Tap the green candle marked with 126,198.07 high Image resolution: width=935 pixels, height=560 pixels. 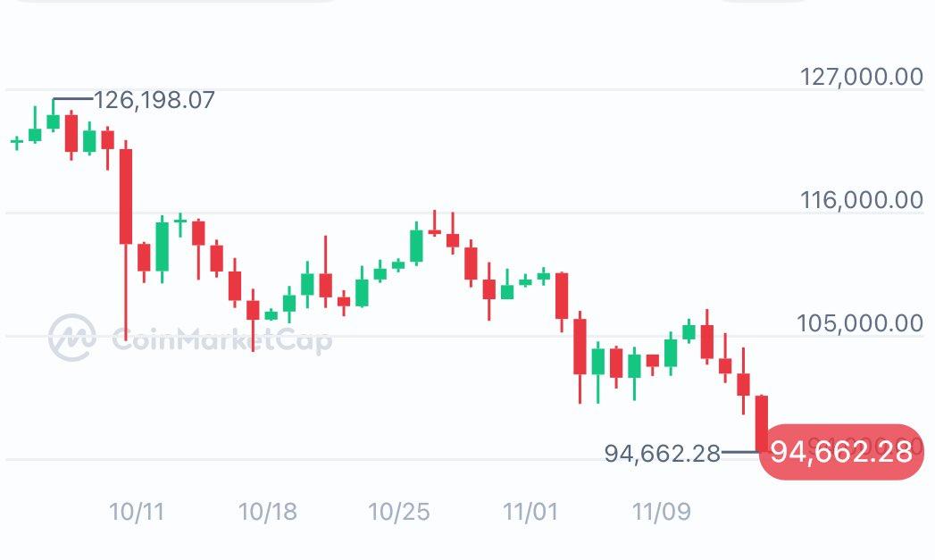tap(53, 121)
